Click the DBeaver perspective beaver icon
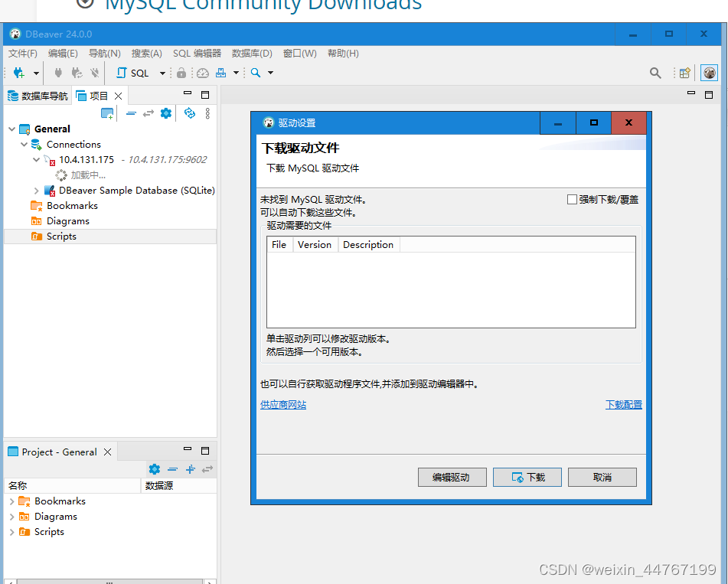 pyautogui.click(x=709, y=73)
